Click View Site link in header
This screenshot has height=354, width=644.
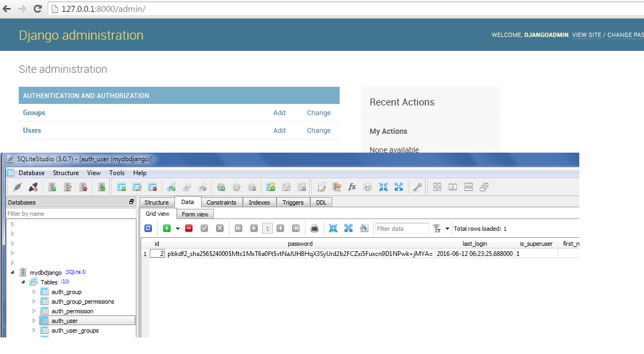pos(587,35)
